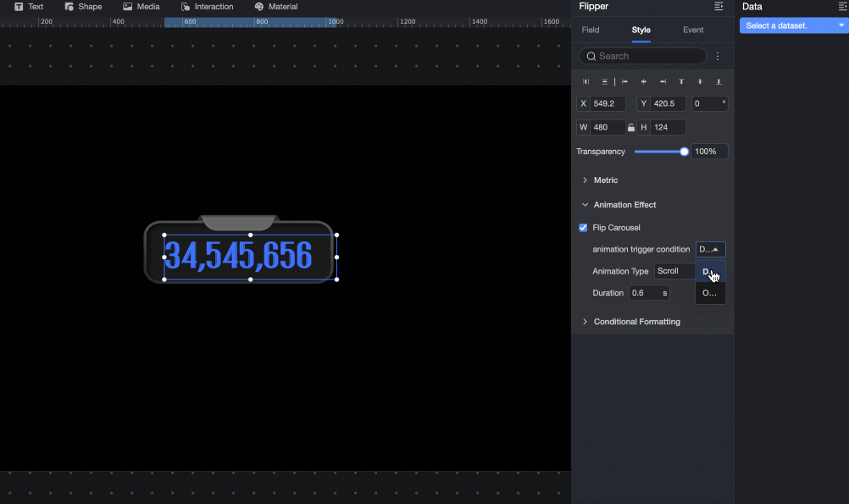Uncheck the Flip Carousel checkbox
The width and height of the screenshot is (849, 504).
click(x=583, y=228)
